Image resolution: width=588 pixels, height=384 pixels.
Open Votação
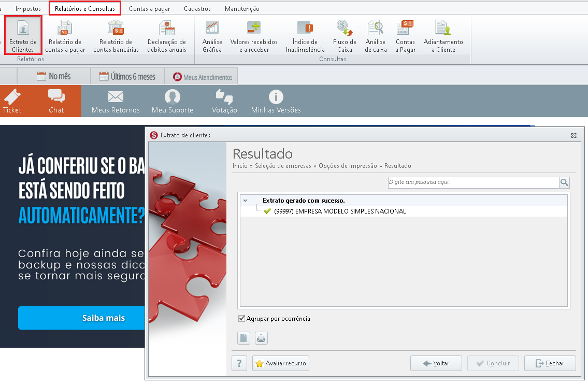pyautogui.click(x=224, y=101)
